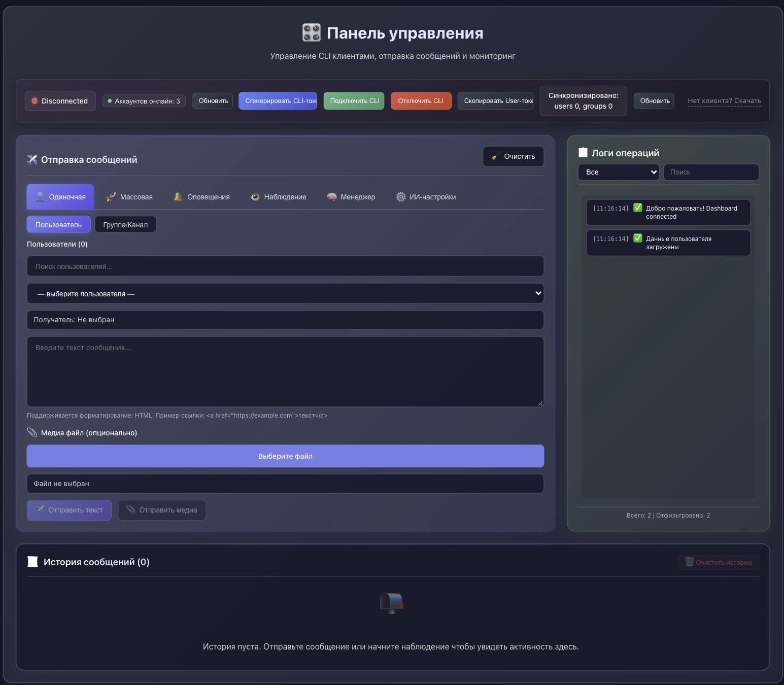Click the green dot beside Аккаунтов онлайн

tap(110, 101)
